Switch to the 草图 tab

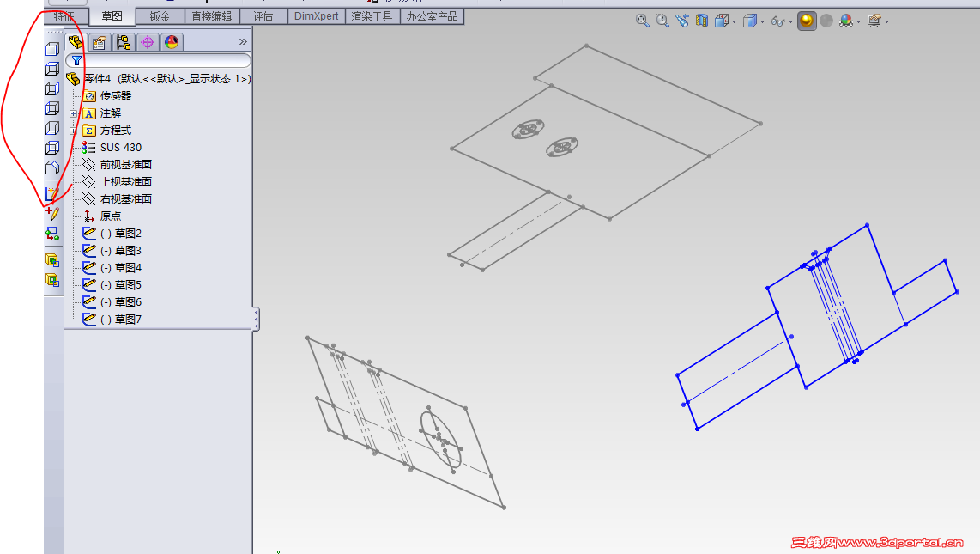[112, 16]
